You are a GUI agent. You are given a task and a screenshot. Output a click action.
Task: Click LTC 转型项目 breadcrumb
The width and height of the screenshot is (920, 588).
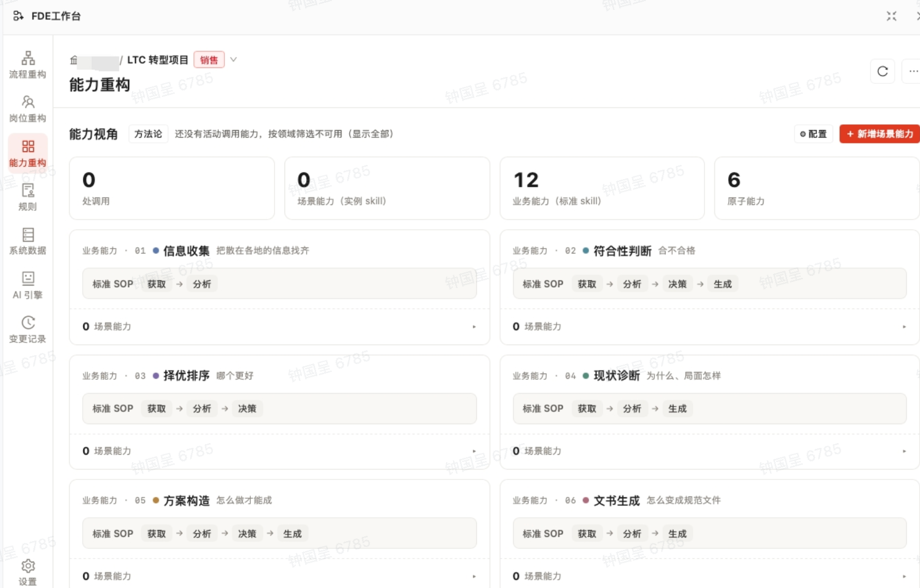pos(158,60)
